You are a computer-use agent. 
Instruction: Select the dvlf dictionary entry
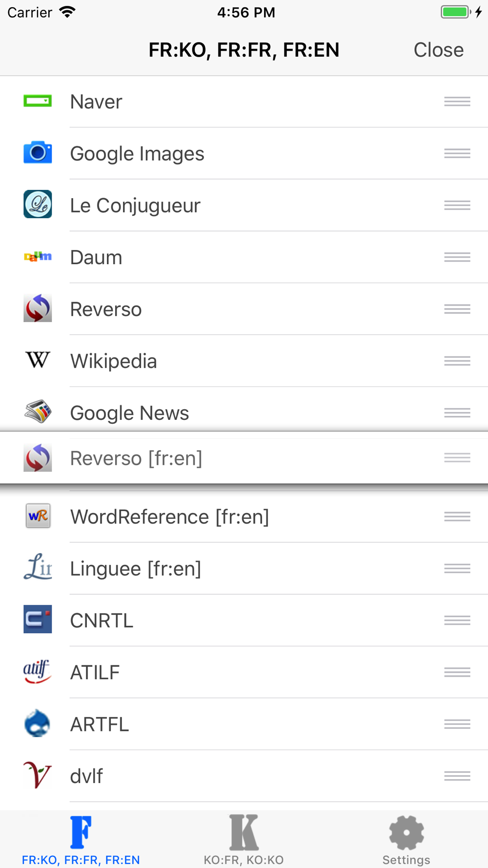click(x=244, y=776)
